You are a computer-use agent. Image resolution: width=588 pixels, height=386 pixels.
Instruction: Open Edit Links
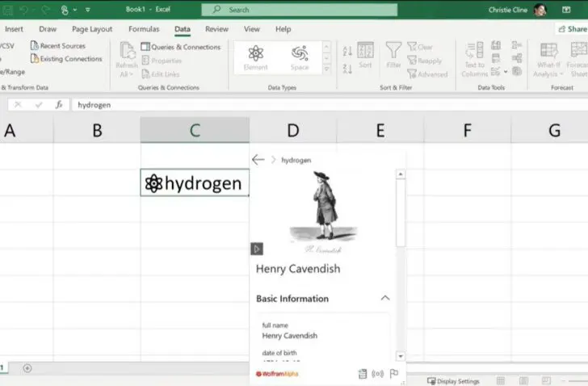pyautogui.click(x=161, y=74)
